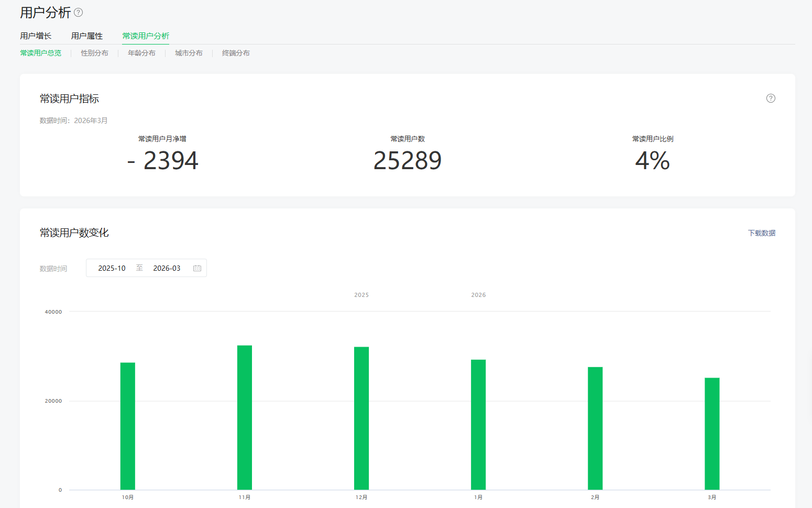This screenshot has height=508, width=812.
Task: Click start date 2025-10 field
Action: tap(112, 268)
